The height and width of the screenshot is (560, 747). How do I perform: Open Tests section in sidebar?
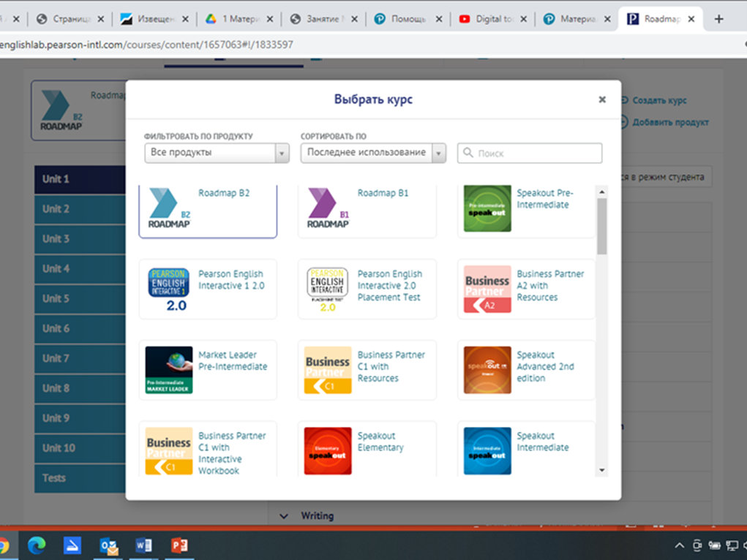(x=80, y=478)
